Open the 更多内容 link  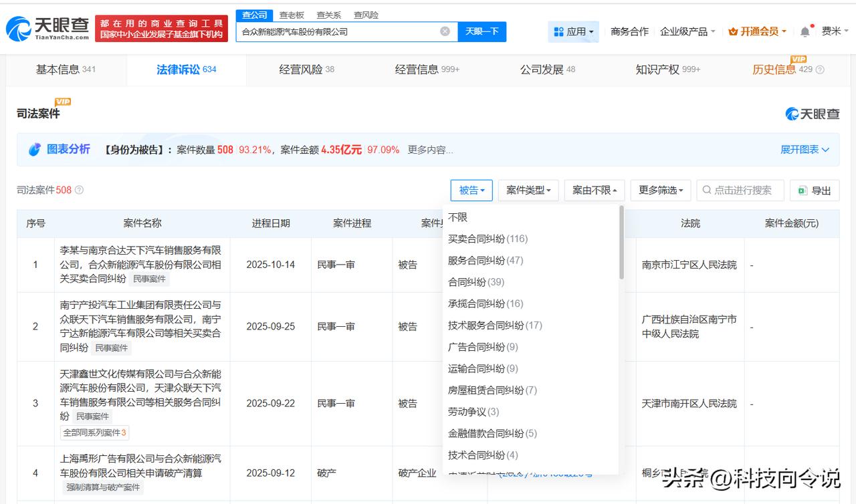[x=430, y=150]
